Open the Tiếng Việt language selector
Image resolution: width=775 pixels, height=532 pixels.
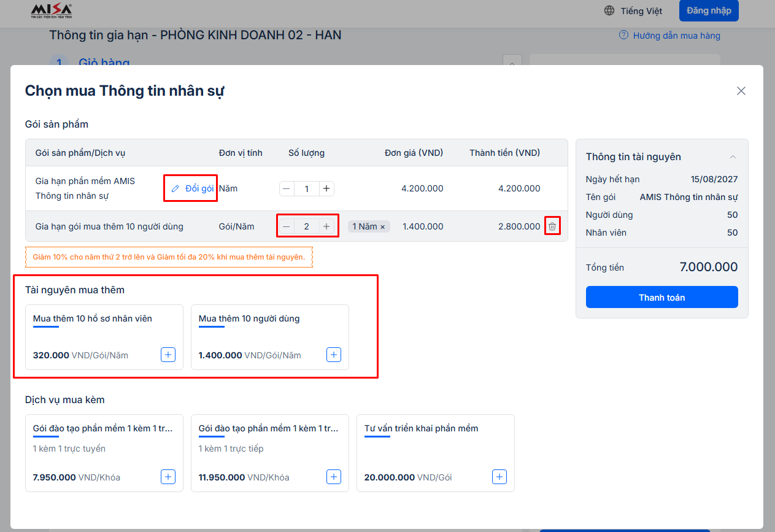click(633, 10)
